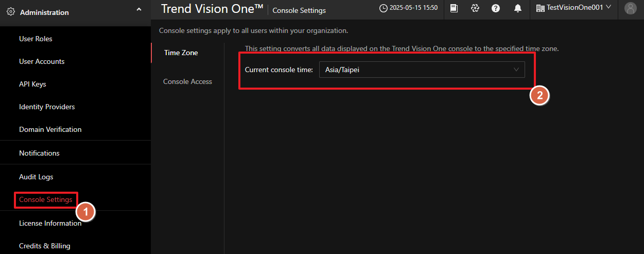Click the documentation book icon in header
The image size is (644, 254).
tap(454, 8)
